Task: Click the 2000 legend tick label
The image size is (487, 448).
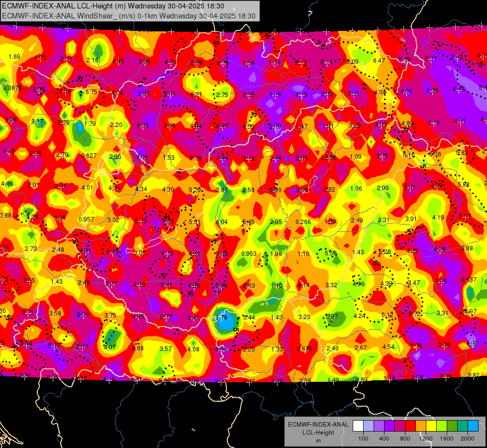Action: pos(468,439)
